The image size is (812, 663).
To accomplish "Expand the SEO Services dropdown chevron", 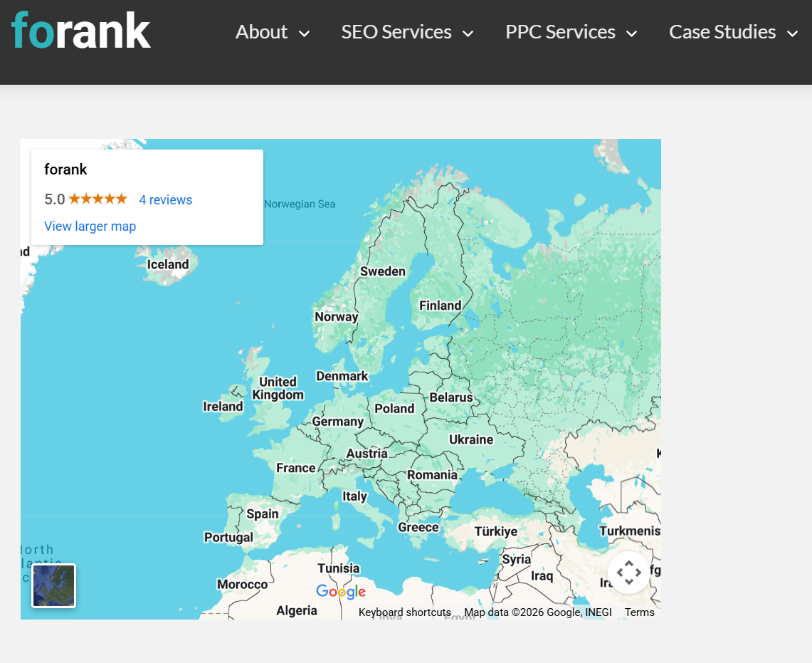I will pos(468,33).
